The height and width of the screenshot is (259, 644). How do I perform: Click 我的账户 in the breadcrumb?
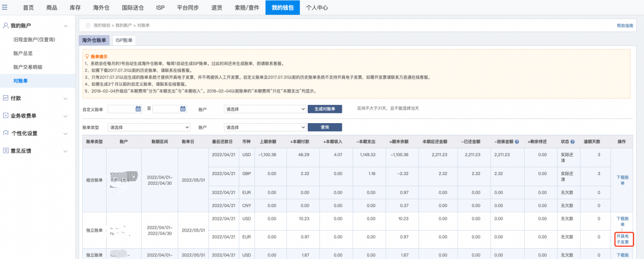(x=123, y=25)
